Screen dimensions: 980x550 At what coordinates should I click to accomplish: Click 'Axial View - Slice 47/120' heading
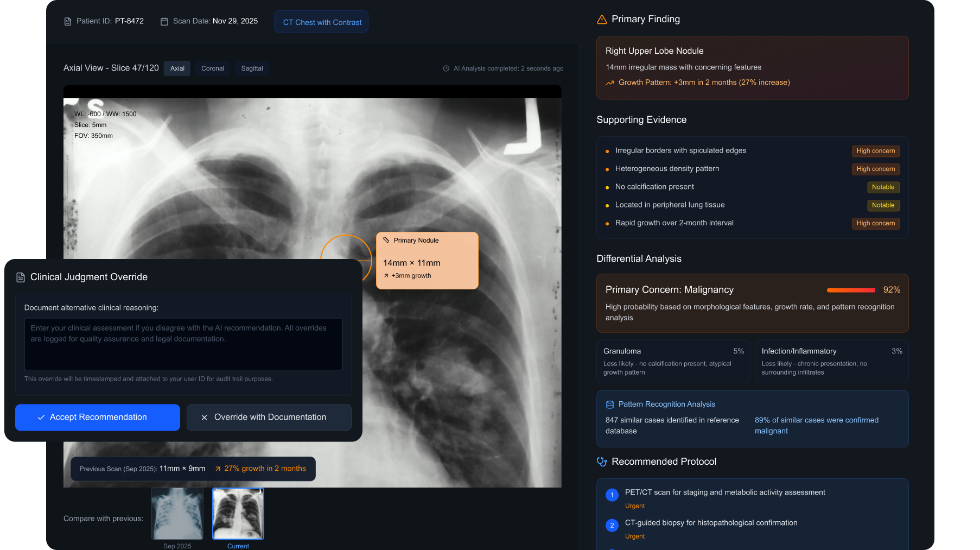[x=111, y=68]
